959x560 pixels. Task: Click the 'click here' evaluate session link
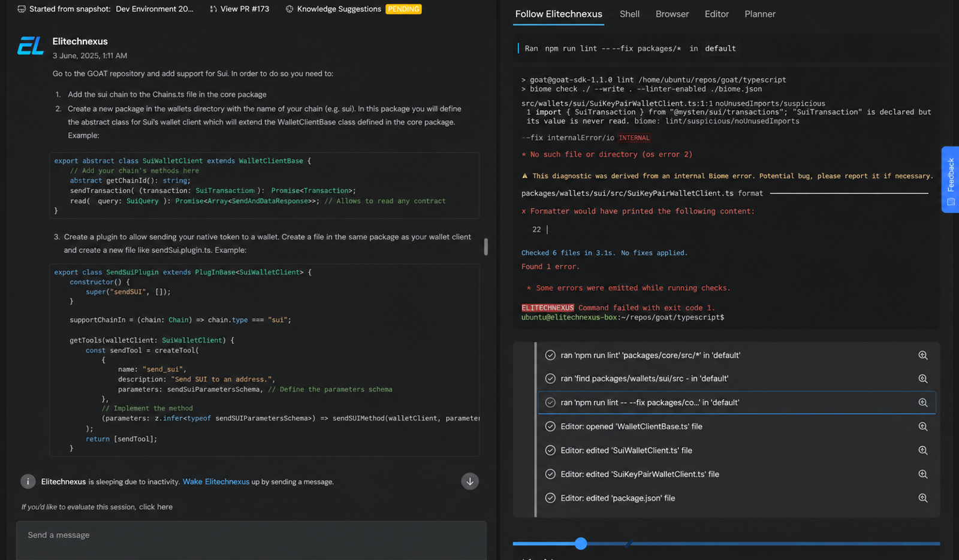point(156,507)
